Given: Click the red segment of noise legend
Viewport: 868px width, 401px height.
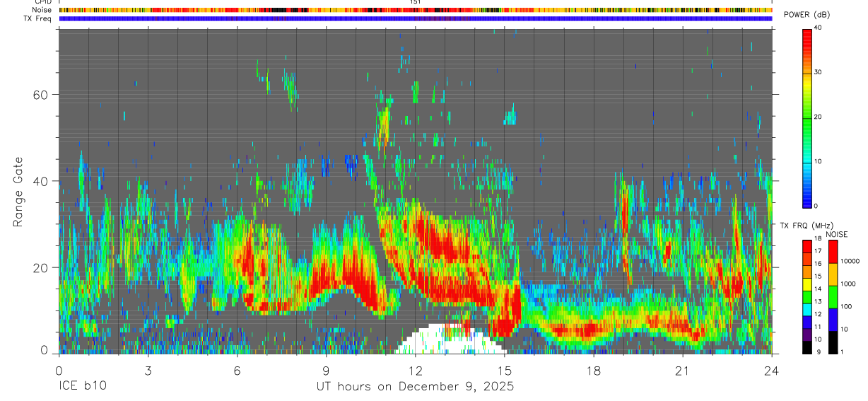Looking at the screenshot, I should click(x=832, y=252).
